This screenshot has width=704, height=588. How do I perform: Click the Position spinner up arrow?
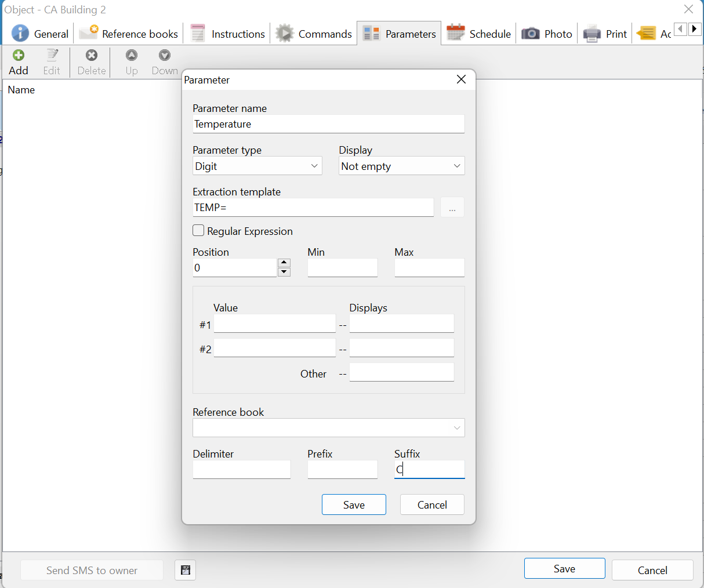coord(284,262)
